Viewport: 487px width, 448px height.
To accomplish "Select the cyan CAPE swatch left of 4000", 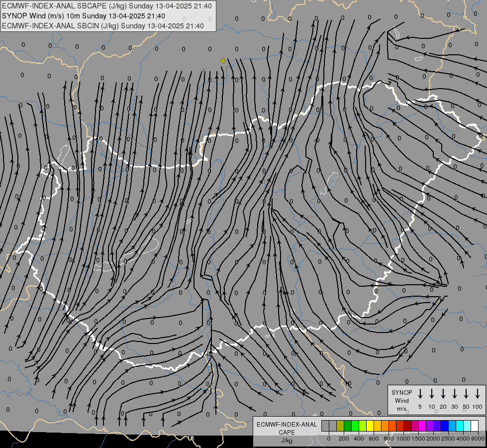I will click(459, 426).
